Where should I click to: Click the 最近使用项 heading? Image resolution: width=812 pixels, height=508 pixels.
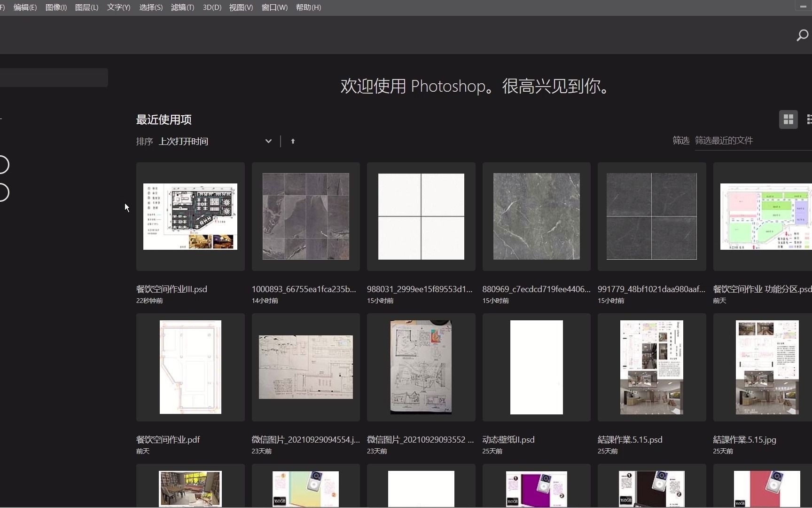pyautogui.click(x=164, y=120)
